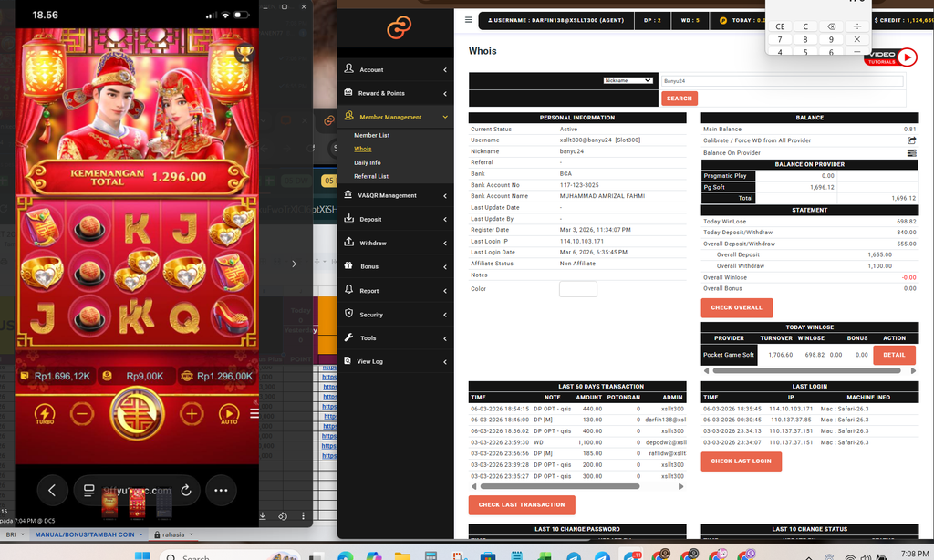Tap the phone browser tabs icon
Image resolution: width=934 pixels, height=560 pixels.
click(x=88, y=491)
